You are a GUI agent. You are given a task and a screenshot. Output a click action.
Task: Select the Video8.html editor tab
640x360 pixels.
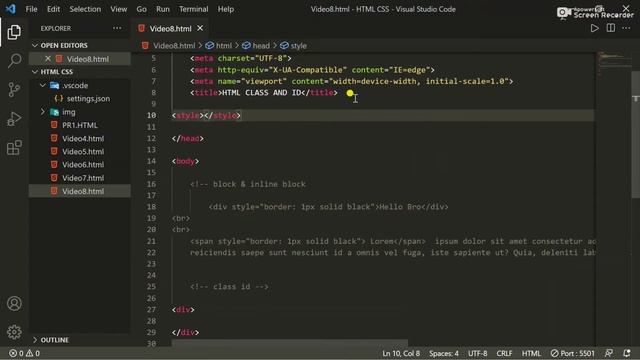tap(170, 29)
